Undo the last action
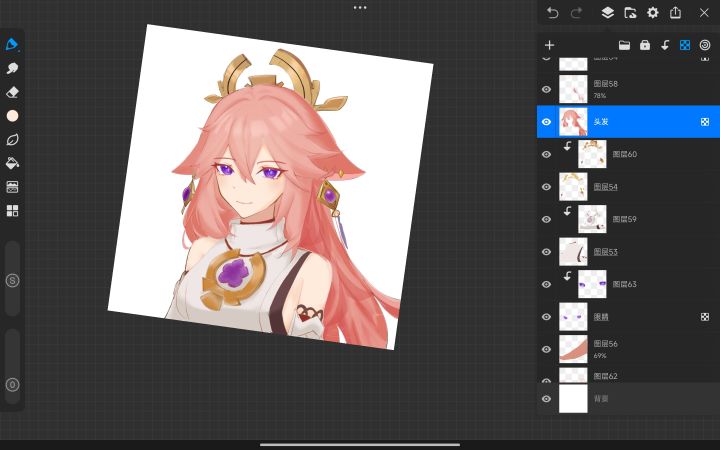The width and height of the screenshot is (720, 450). 552,13
